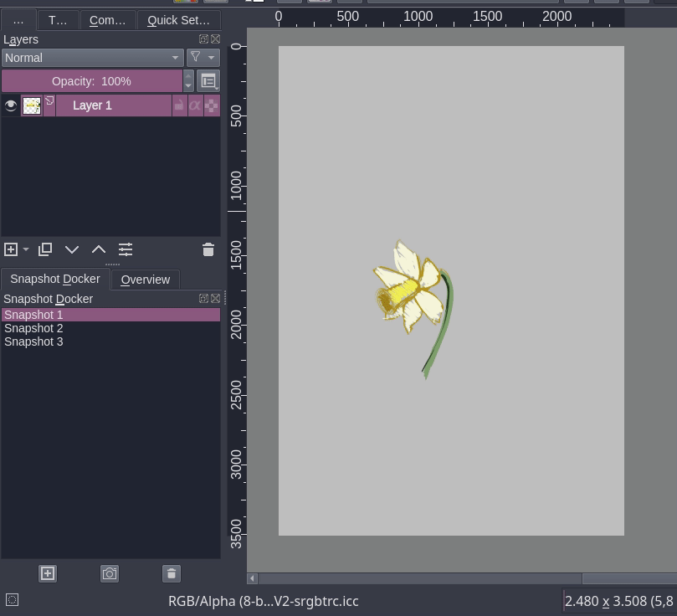Move layer down with the down chevron

72,249
